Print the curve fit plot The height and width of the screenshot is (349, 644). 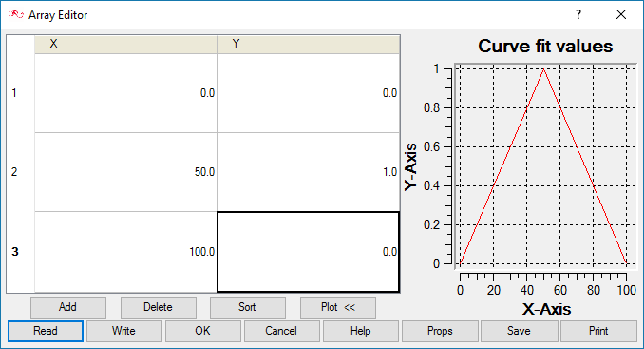(x=598, y=331)
